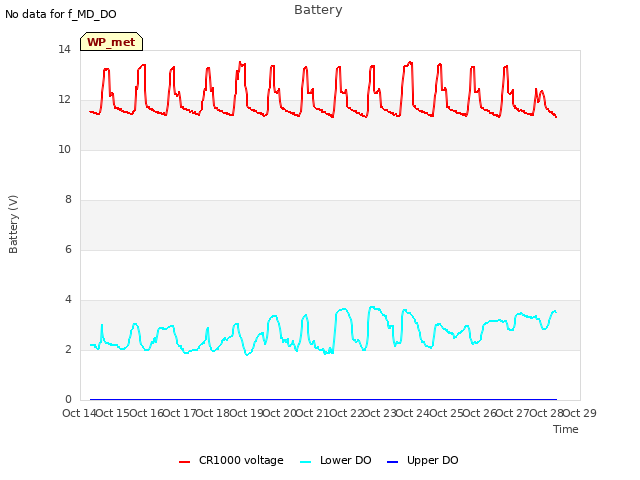This screenshot has width=640, height=480.
Task: Click the y-axis value 10
Action: click(64, 150)
